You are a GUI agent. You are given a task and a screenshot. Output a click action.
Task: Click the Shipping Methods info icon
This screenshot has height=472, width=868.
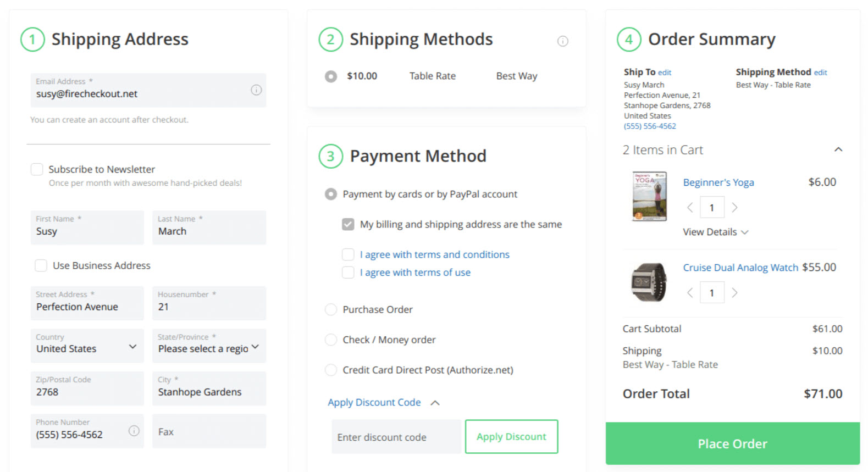[562, 41]
